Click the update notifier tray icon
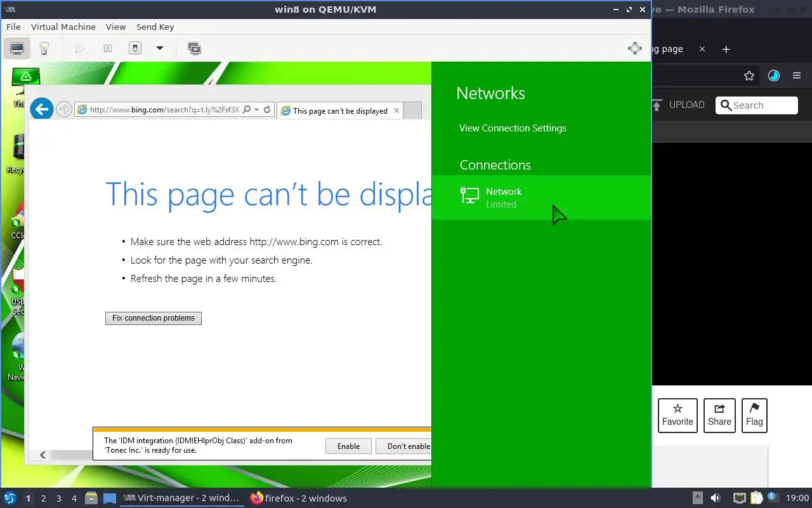 773,498
